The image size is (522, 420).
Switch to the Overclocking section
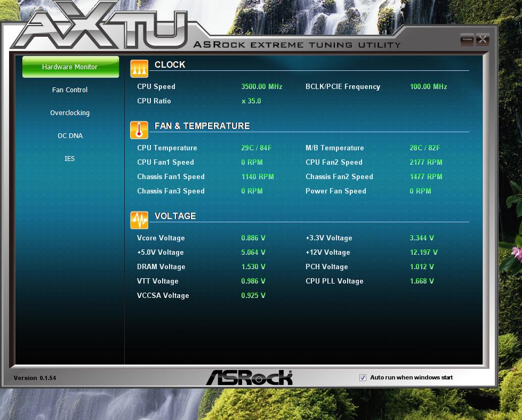[x=70, y=113]
